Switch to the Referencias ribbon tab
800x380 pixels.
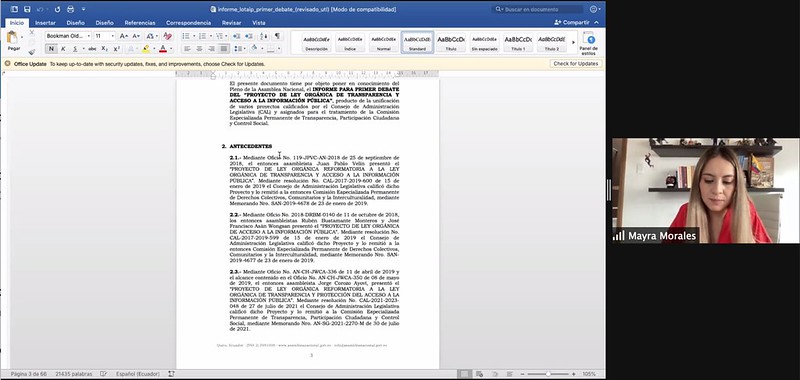point(140,23)
